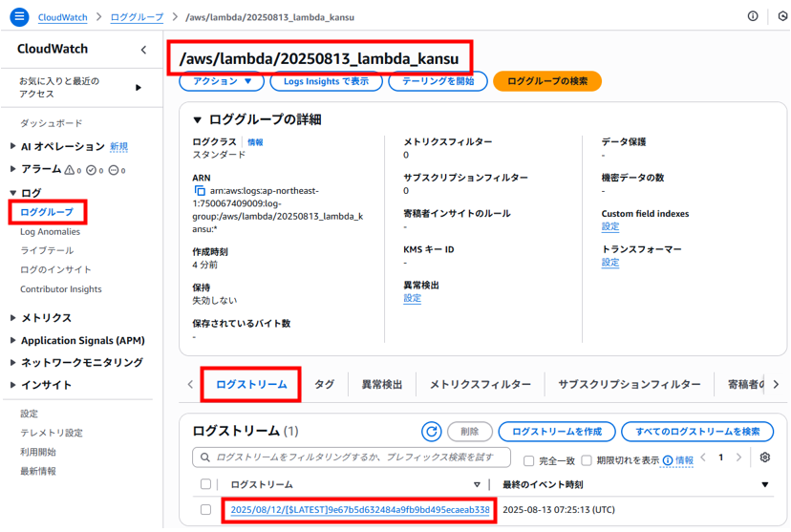This screenshot has height=532, width=791.
Task: Expand the メトリクス sidebar section
Action: [x=12, y=318]
